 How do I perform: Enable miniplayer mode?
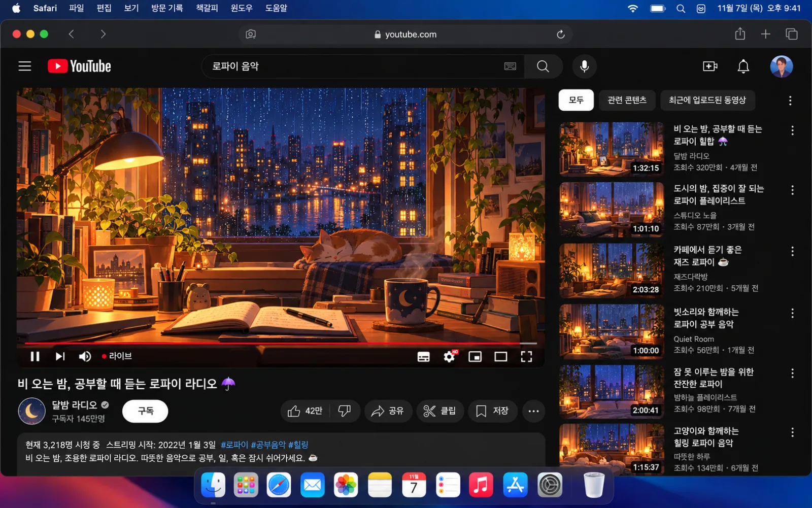pos(475,357)
